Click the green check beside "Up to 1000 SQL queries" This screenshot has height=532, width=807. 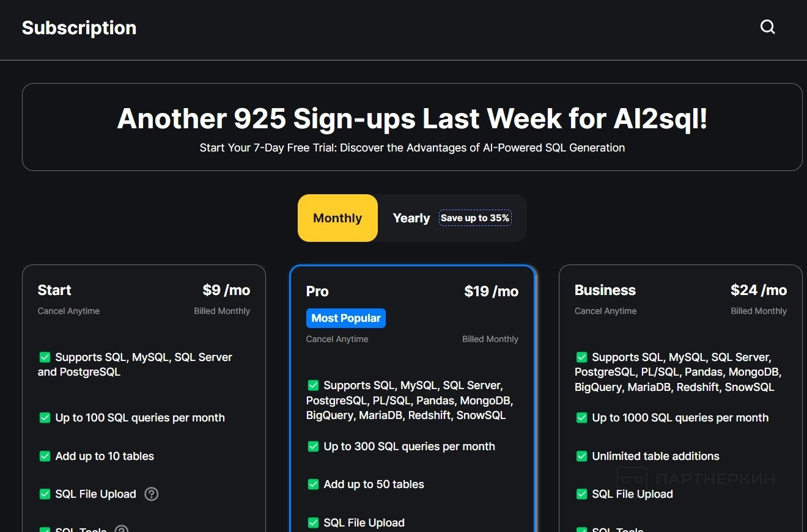pyautogui.click(x=581, y=418)
